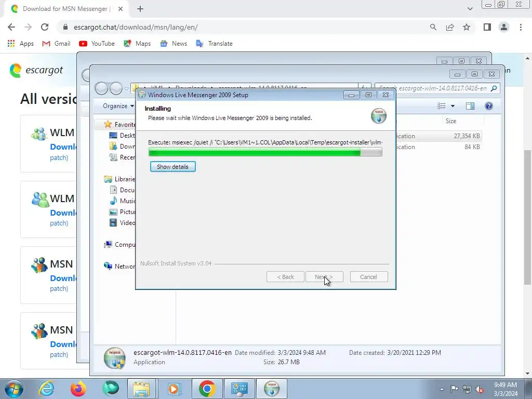
Task: Click the escargot logo
Action: [36, 70]
